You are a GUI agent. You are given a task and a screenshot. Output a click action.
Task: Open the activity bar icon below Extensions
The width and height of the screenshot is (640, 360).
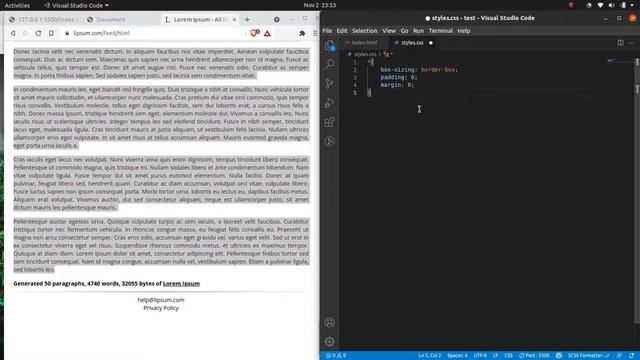(x=330, y=141)
